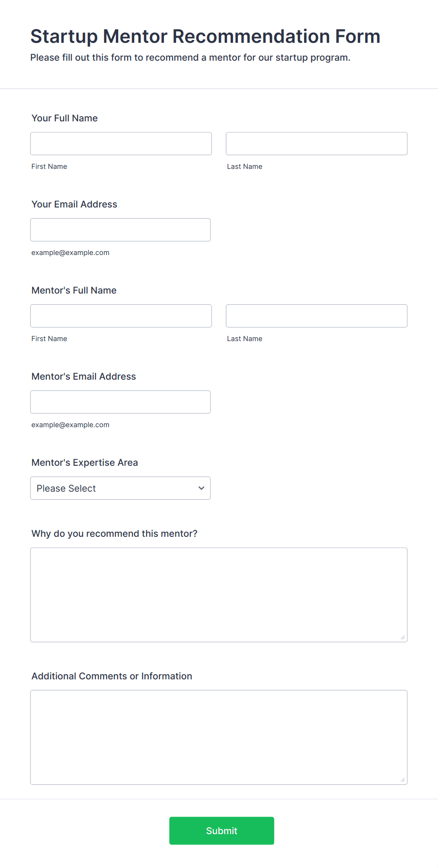Click the Additional Comments or Information label
This screenshot has height=868, width=438.
112,676
